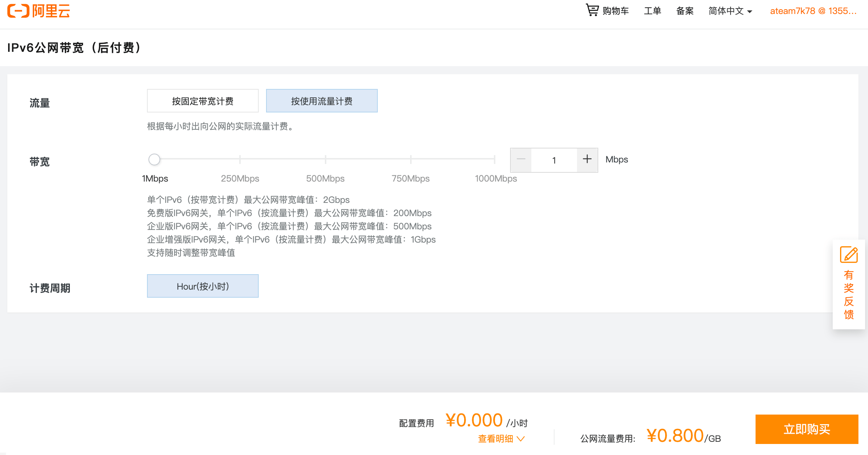Open the shopping cart icon
The height and width of the screenshot is (455, 868).
click(x=592, y=10)
